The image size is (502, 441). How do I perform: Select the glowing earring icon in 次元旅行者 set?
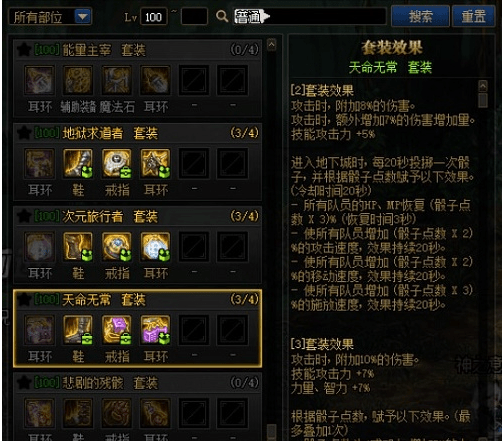coord(155,246)
